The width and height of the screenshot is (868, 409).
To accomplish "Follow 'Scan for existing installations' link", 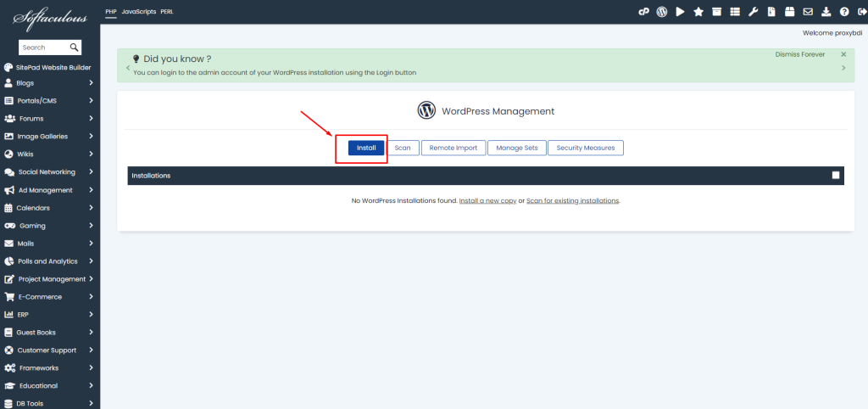I will (x=572, y=200).
